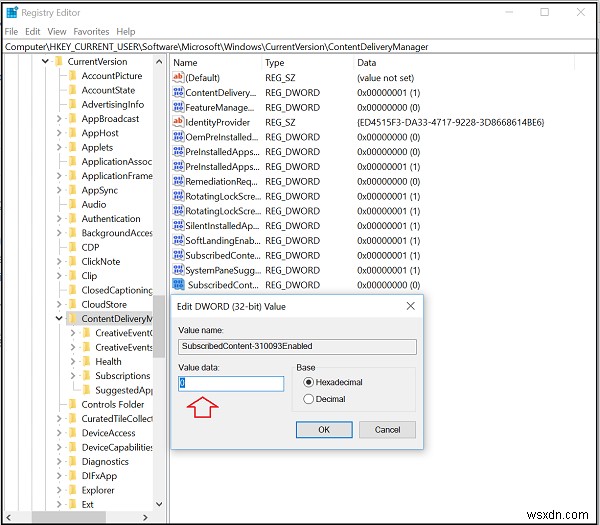Click the tree pane horizontal scrollbar thumb
This screenshot has height=525, width=600.
coord(69,517)
